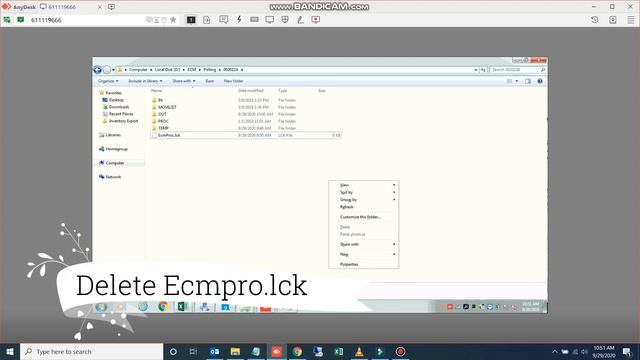The height and width of the screenshot is (360, 640).
Task: Click the AnyDesk download/install icon
Action: 613,20
